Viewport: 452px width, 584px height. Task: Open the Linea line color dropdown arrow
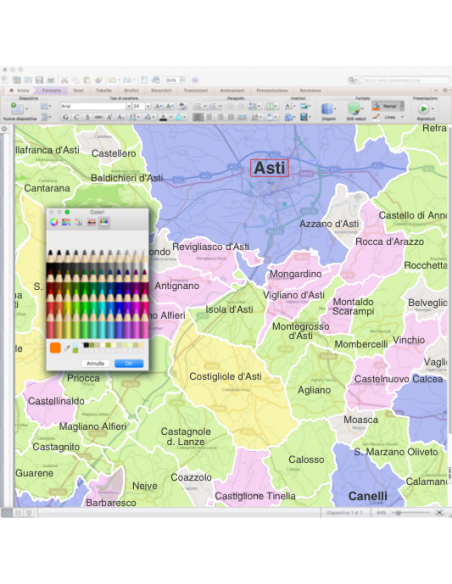402,117
